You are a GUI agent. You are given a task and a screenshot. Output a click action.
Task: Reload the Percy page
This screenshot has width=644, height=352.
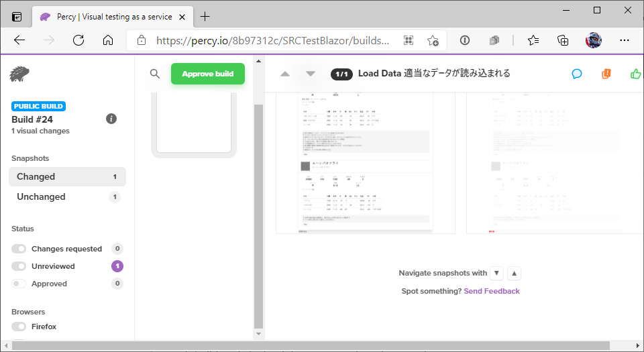[78, 40]
